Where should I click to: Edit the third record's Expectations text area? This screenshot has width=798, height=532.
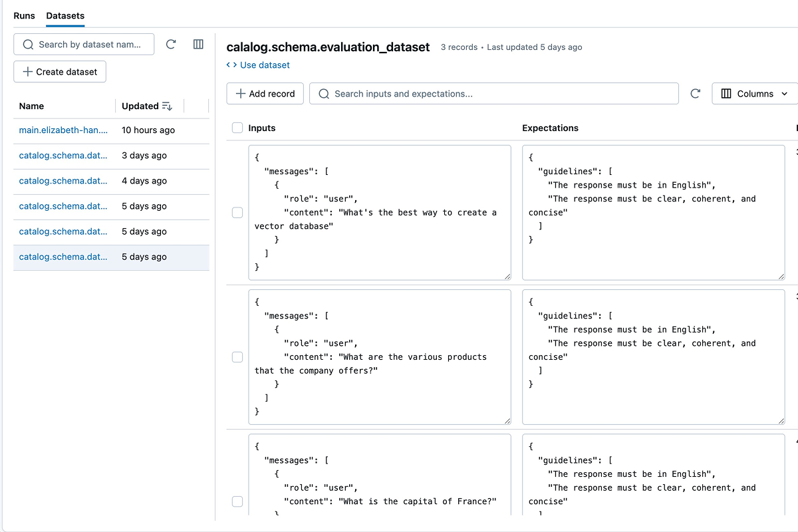click(654, 475)
